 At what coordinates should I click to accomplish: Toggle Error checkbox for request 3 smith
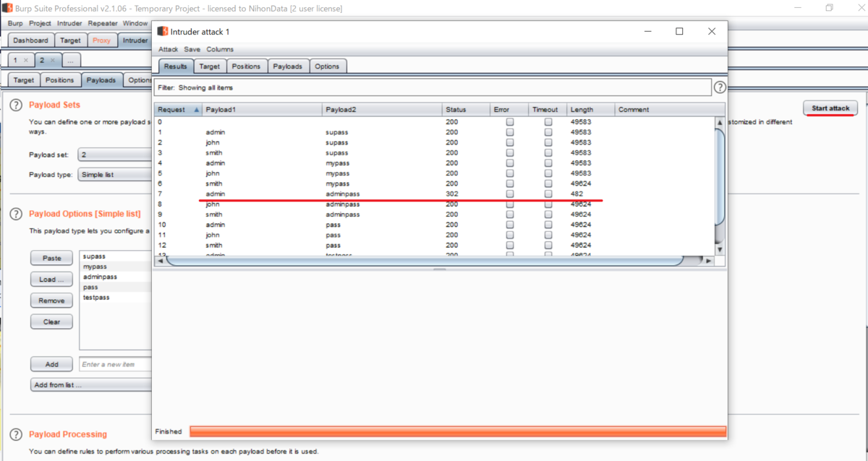coord(510,153)
